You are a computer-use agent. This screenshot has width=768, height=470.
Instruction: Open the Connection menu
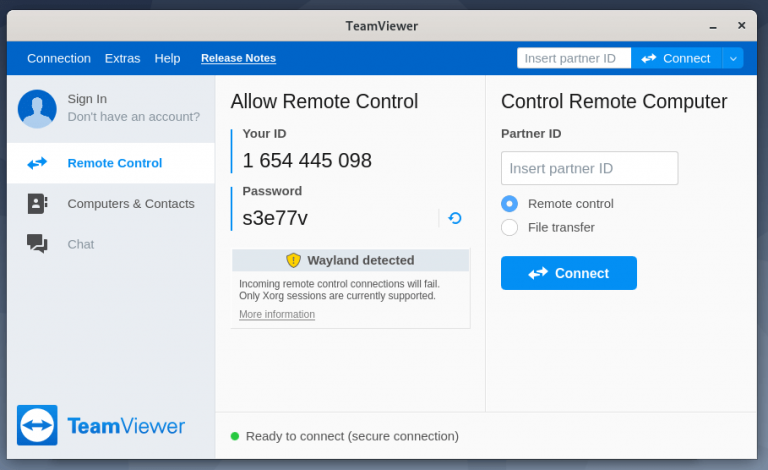(x=59, y=58)
